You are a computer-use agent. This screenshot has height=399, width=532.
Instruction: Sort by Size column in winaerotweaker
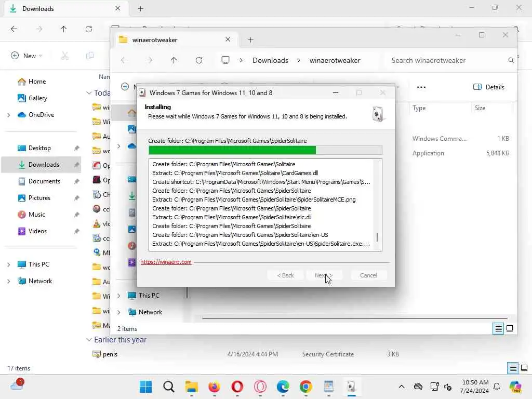coord(480,108)
